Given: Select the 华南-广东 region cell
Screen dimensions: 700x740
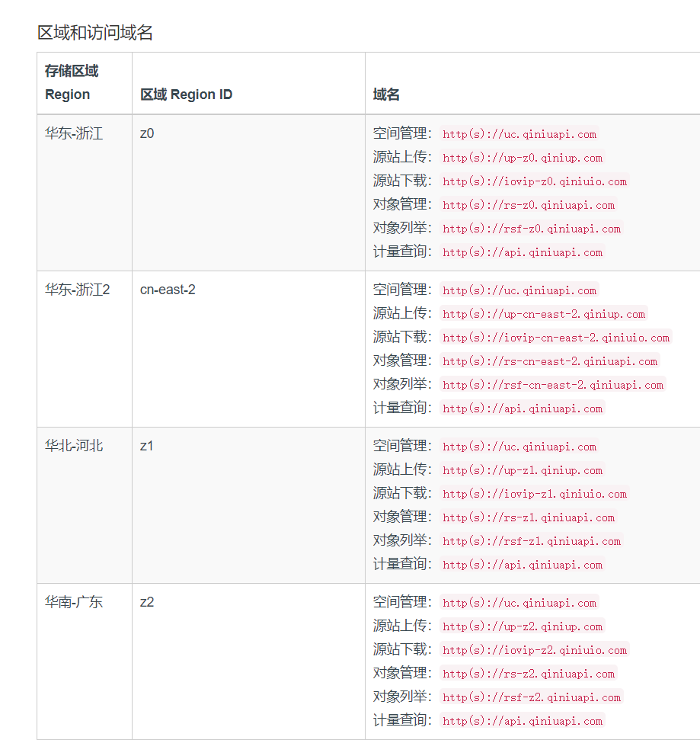Looking at the screenshot, I should pyautogui.click(x=74, y=602).
